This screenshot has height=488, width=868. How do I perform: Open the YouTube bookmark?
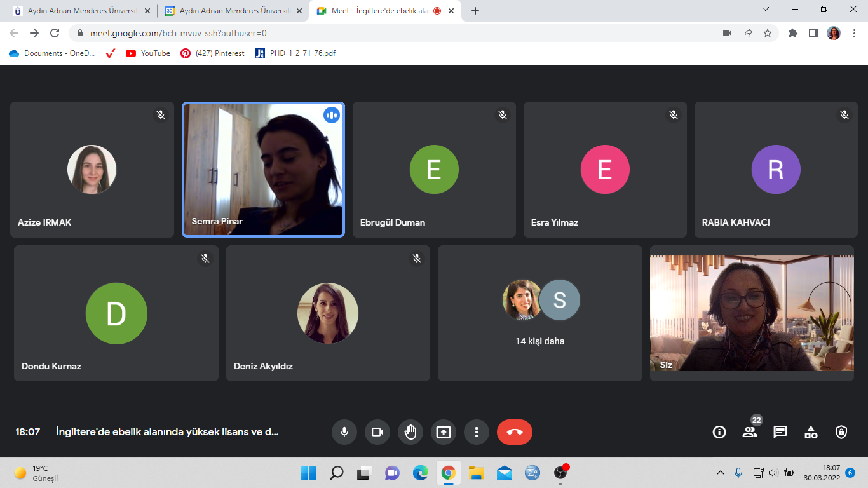point(149,53)
